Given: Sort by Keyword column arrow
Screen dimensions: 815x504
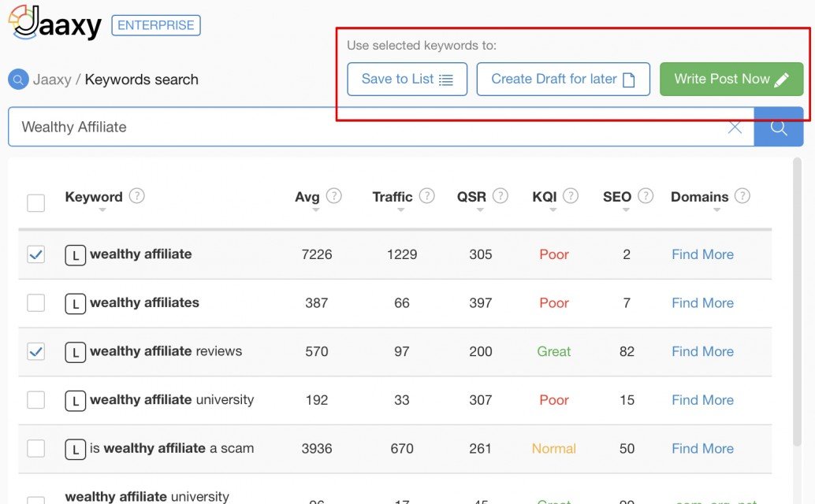Looking at the screenshot, I should coord(102,210).
